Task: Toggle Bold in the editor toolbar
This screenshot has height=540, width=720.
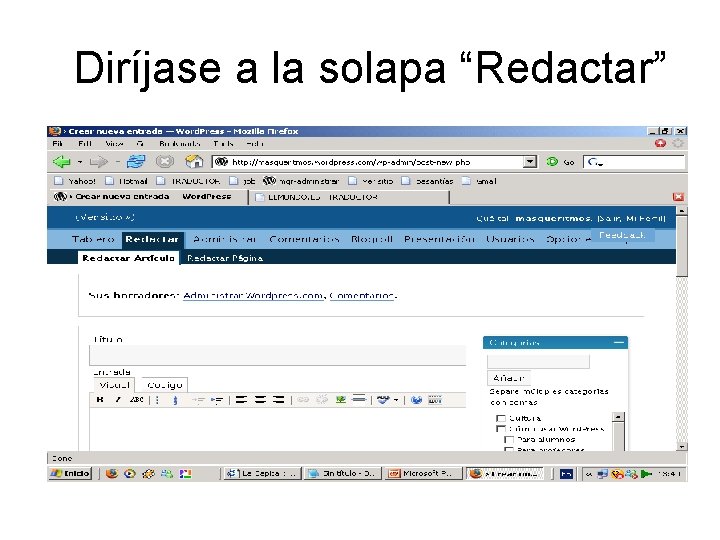Action: click(x=100, y=400)
